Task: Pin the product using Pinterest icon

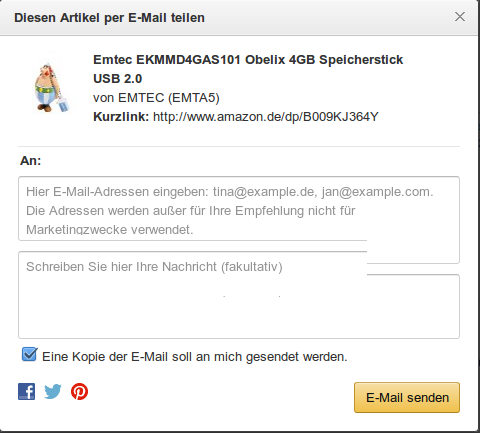Action: [79, 391]
